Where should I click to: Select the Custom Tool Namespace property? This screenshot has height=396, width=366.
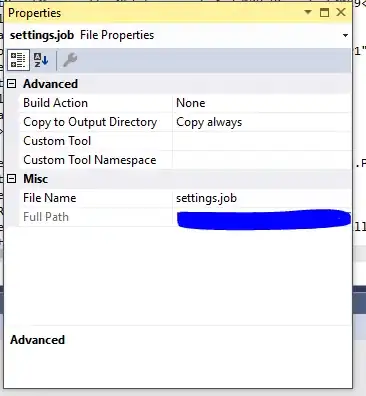90,160
